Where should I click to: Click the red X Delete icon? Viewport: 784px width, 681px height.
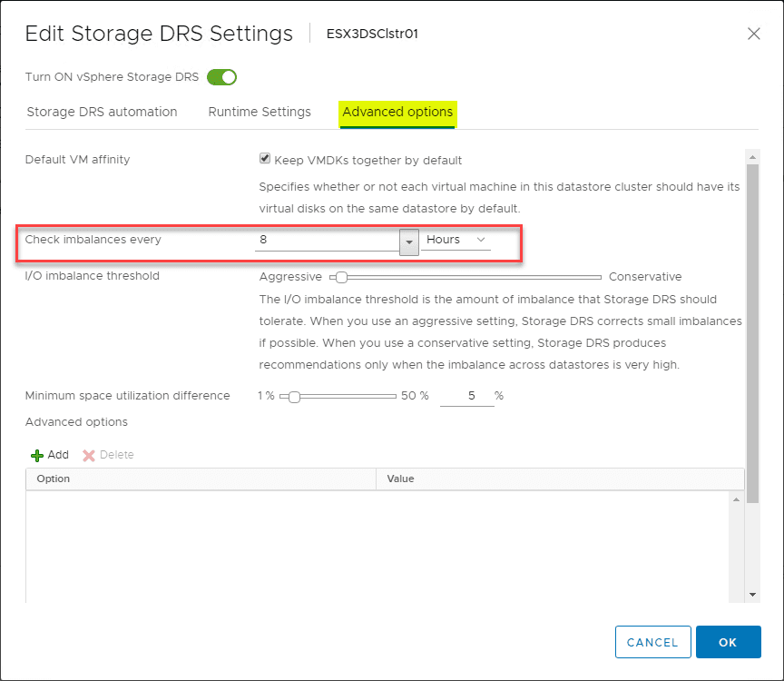pos(89,455)
